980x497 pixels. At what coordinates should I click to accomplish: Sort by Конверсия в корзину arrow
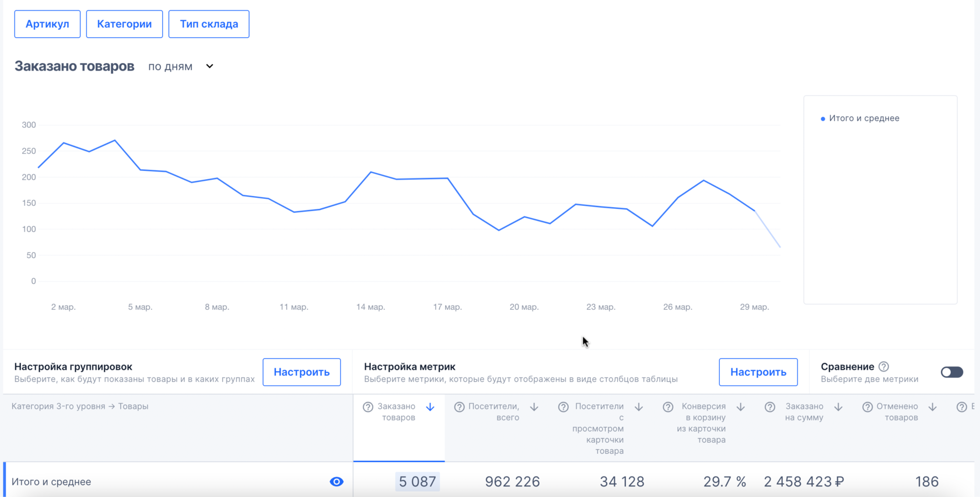[x=741, y=407]
